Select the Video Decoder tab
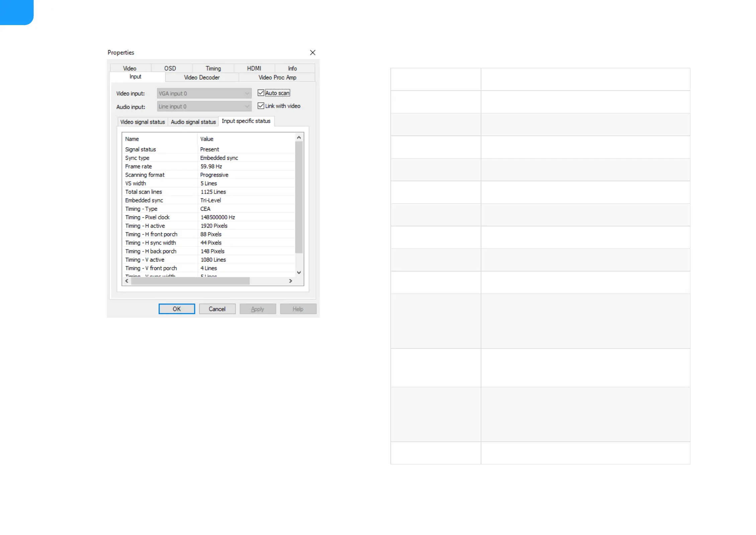756x535 pixels. coord(202,78)
